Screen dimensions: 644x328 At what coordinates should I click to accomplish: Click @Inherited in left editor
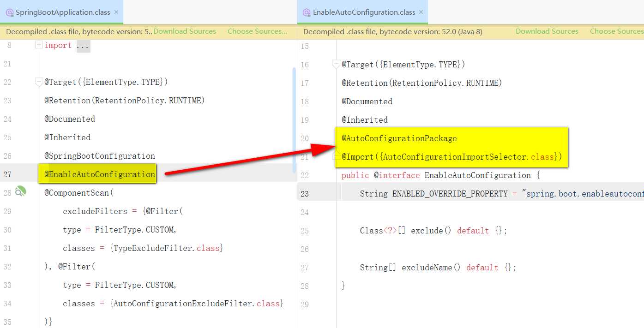coord(67,137)
